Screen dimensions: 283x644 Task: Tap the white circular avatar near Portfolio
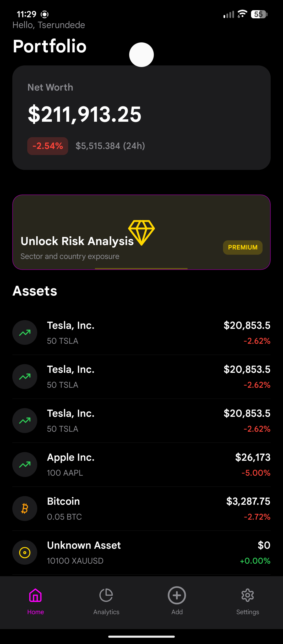(x=141, y=55)
